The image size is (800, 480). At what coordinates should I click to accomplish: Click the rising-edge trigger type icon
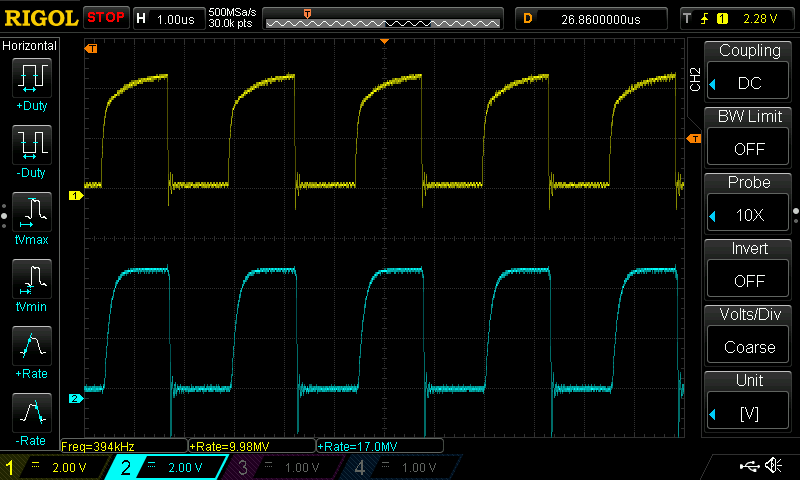[x=705, y=19]
